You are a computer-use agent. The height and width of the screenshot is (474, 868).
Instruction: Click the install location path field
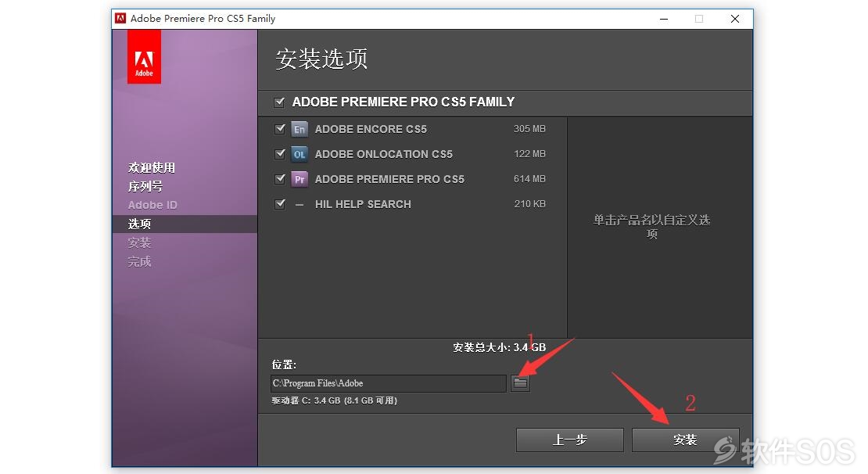(x=388, y=383)
